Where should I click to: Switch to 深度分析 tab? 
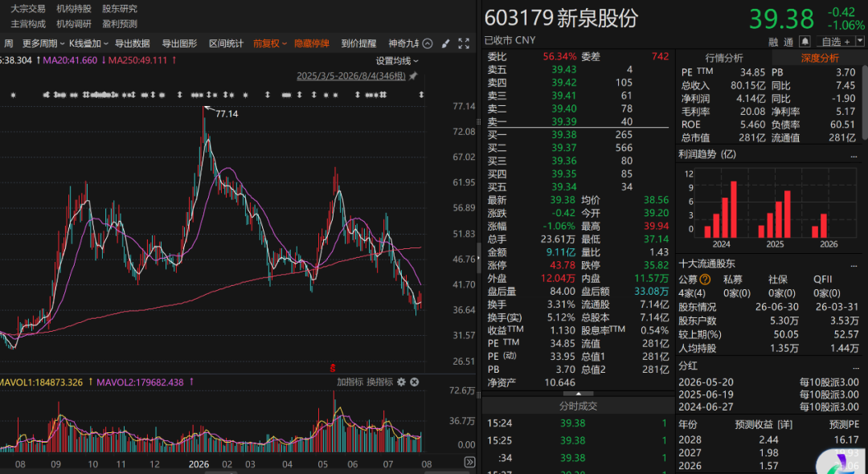click(820, 58)
